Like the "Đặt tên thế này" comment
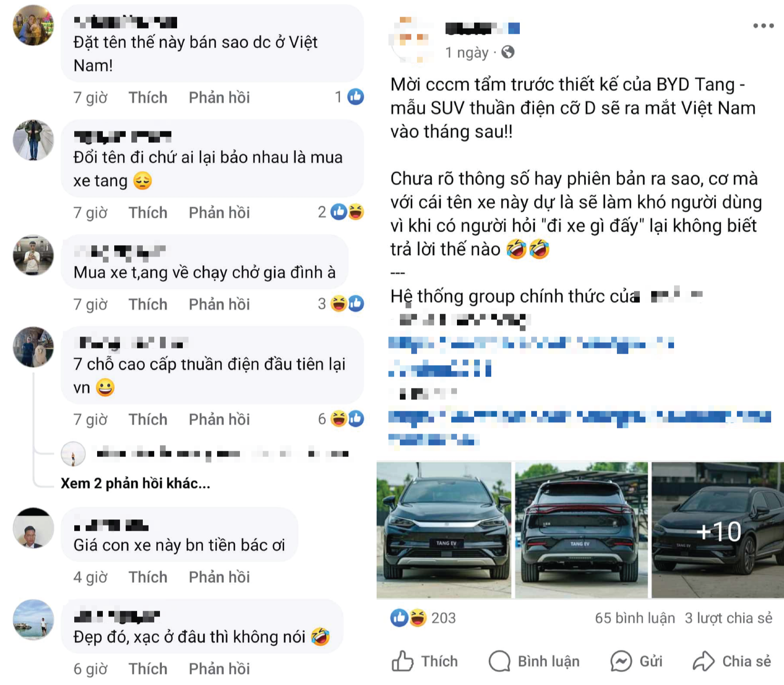Image resolution: width=784 pixels, height=685 pixels. 148,97
